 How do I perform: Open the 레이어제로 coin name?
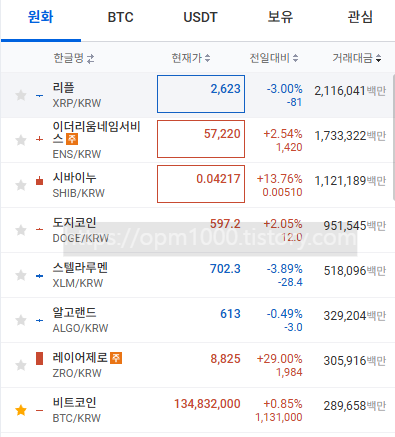pyautogui.click(x=80, y=358)
